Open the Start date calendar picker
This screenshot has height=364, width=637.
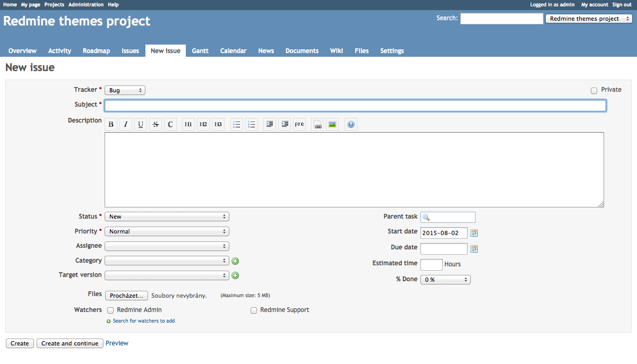coord(475,233)
